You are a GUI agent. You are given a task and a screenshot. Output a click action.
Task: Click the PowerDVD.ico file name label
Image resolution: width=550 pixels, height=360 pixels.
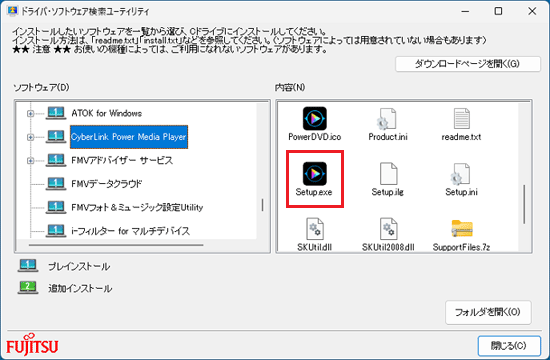(x=315, y=137)
